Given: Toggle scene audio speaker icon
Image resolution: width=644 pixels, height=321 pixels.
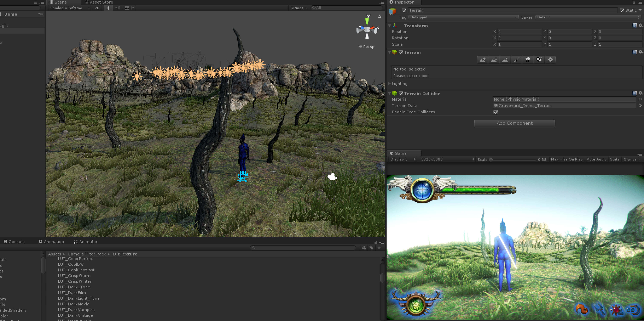Looking at the screenshot, I should click(117, 8).
